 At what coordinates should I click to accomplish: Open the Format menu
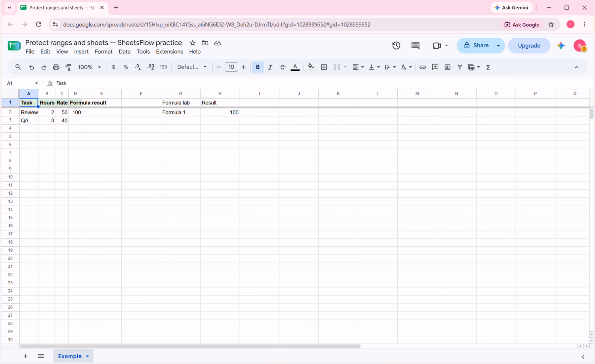pos(103,52)
